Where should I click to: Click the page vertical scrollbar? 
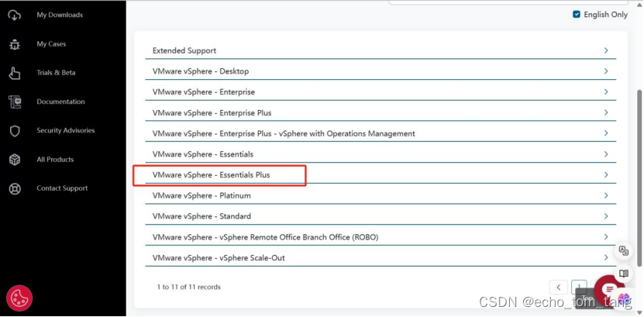(x=639, y=177)
